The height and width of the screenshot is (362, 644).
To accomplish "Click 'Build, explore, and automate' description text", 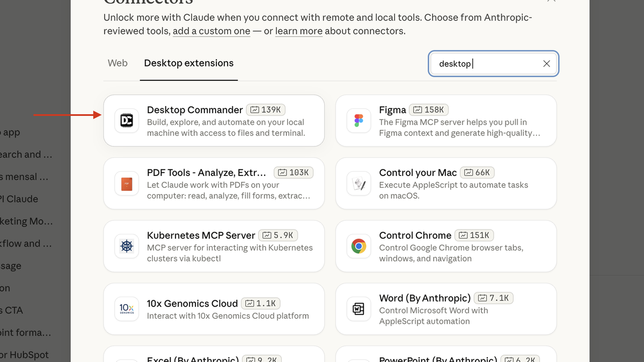I will (x=226, y=128).
